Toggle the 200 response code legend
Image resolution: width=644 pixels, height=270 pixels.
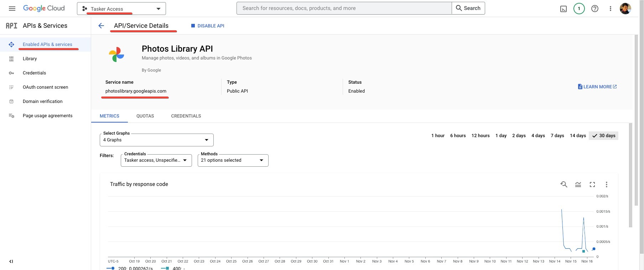[x=130, y=268]
